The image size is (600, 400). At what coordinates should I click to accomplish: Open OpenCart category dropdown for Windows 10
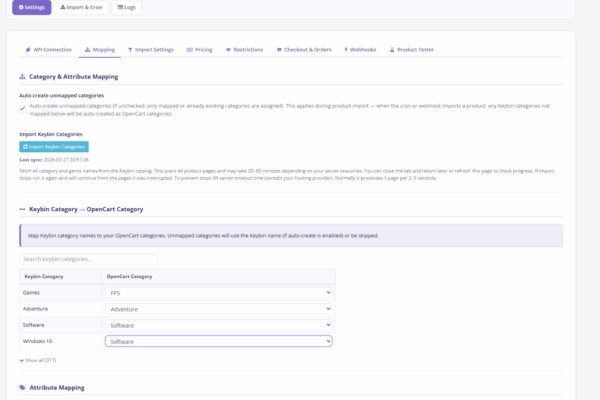pos(219,341)
